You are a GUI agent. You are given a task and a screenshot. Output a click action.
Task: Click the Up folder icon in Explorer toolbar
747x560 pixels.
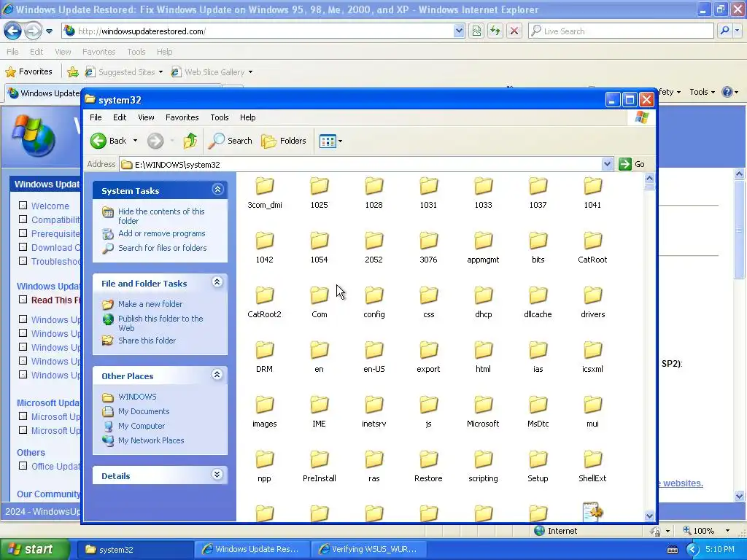point(190,141)
